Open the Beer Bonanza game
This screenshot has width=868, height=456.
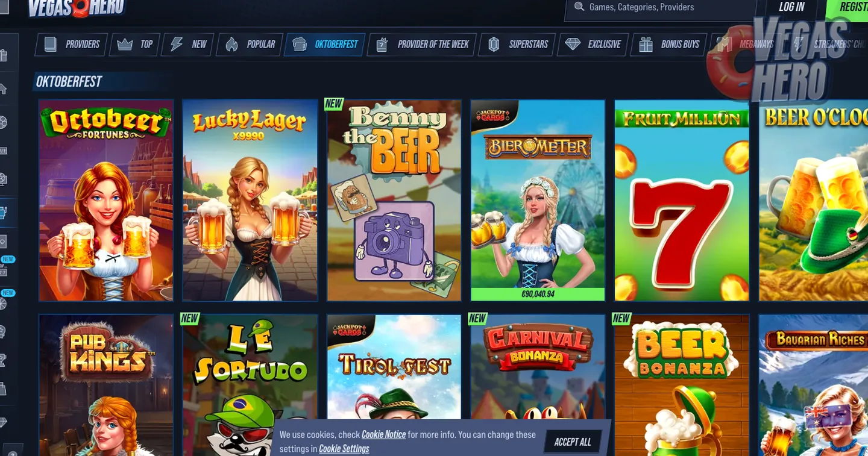pos(682,385)
